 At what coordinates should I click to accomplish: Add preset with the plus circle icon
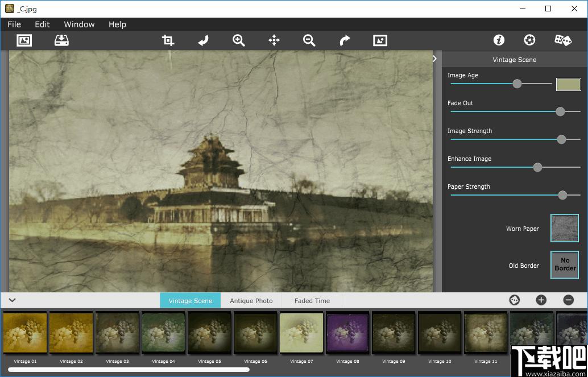click(x=541, y=300)
